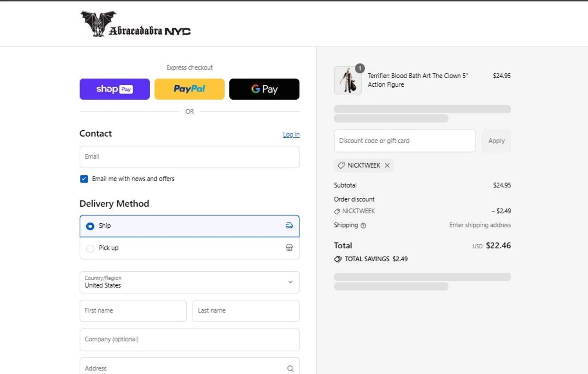Click the Express checkout label
Image resolution: width=588 pixels, height=374 pixels.
tap(190, 68)
